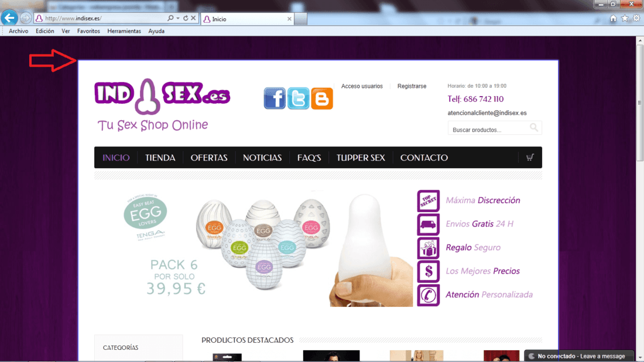Click the delivery van shipping icon
644x362 pixels.
[x=429, y=224]
